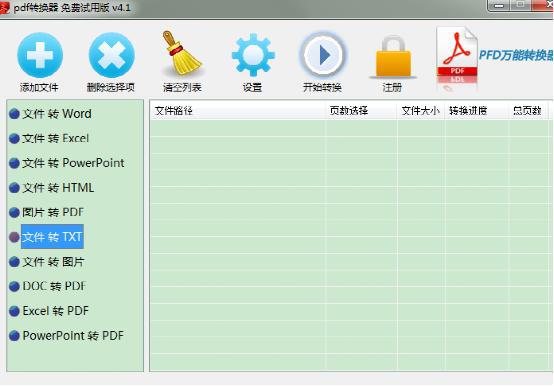Click the app icon in title bar
The image size is (554, 386).
[x=4, y=7]
